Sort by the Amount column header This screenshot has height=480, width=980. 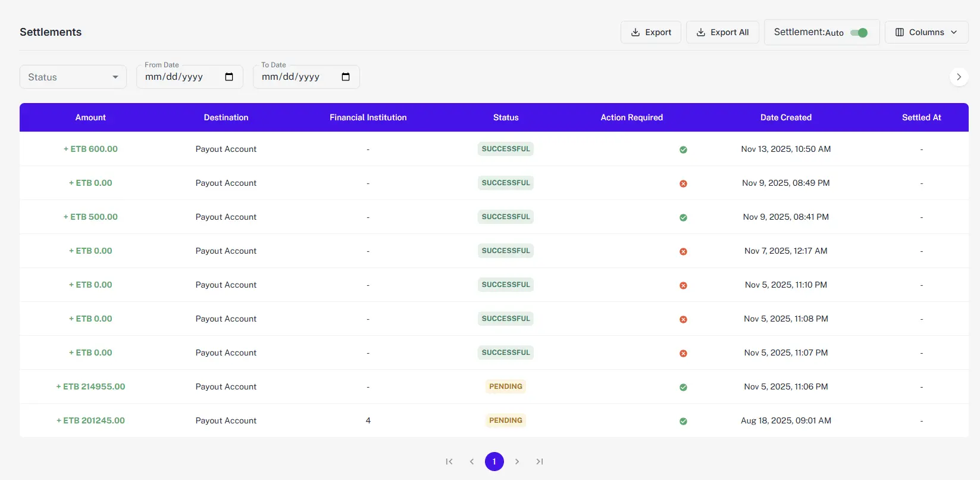pos(90,117)
